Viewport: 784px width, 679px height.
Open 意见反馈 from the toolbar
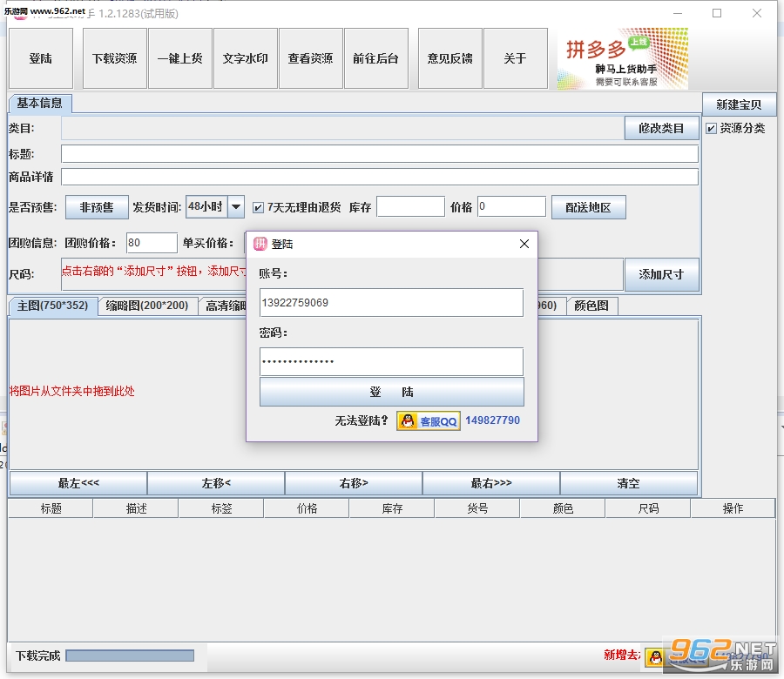(x=450, y=58)
